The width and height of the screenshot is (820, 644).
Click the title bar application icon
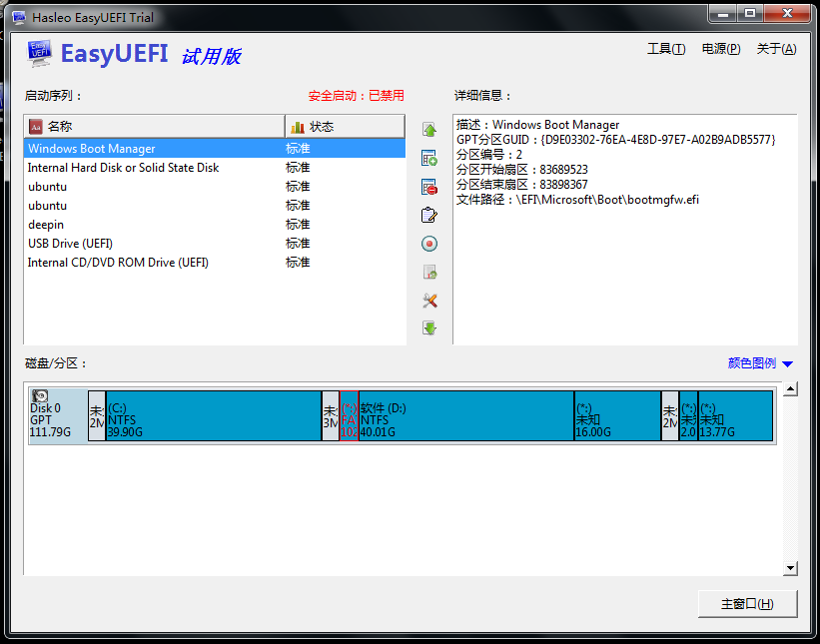point(19,17)
